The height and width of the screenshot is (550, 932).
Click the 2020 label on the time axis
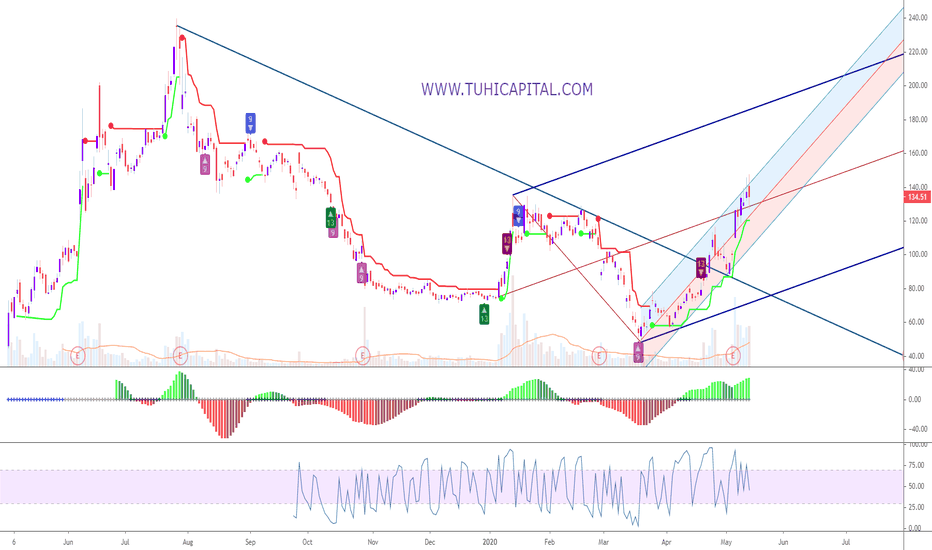pos(490,542)
